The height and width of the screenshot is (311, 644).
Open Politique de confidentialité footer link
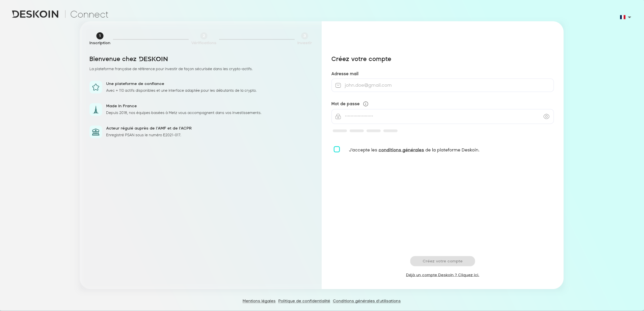click(304, 301)
